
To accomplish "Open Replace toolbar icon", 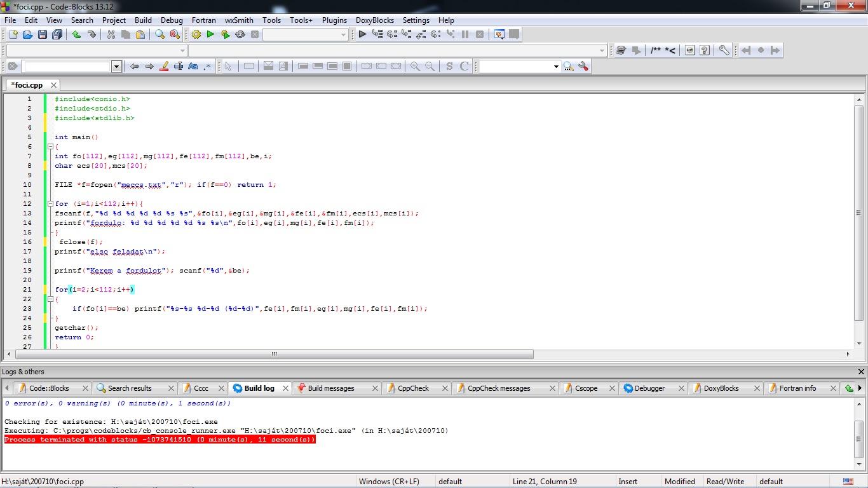I will point(175,34).
